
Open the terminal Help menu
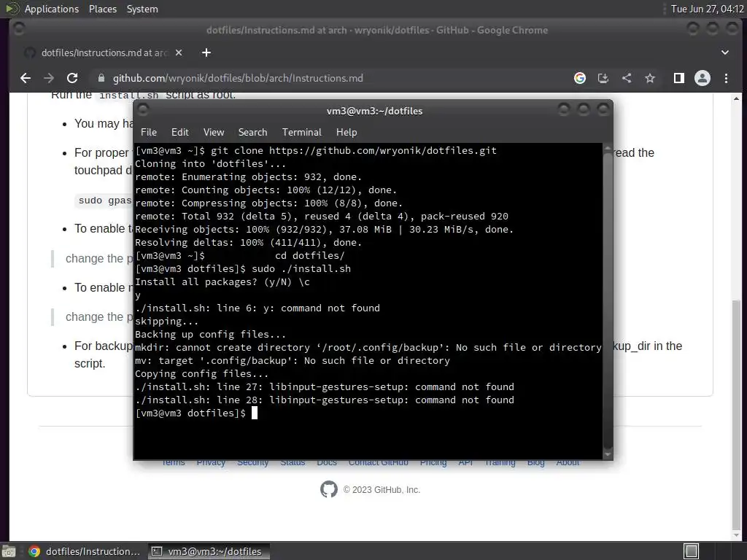[x=347, y=133]
